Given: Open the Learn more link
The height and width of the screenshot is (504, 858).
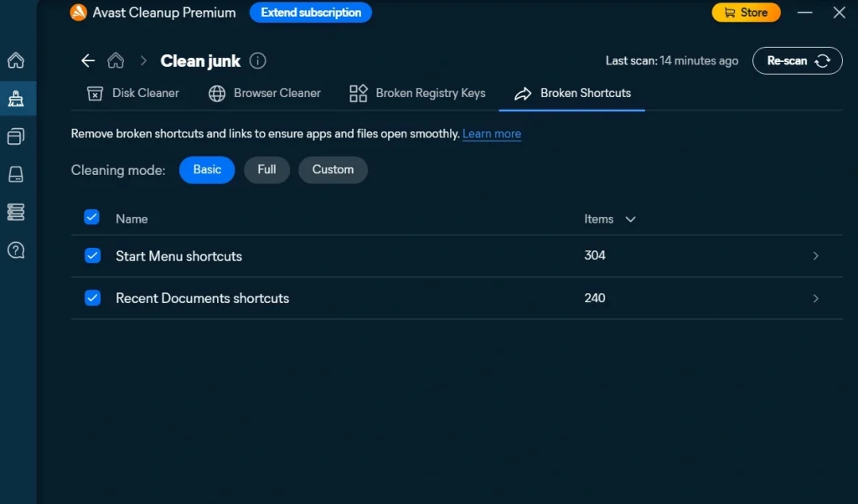Looking at the screenshot, I should (x=491, y=134).
